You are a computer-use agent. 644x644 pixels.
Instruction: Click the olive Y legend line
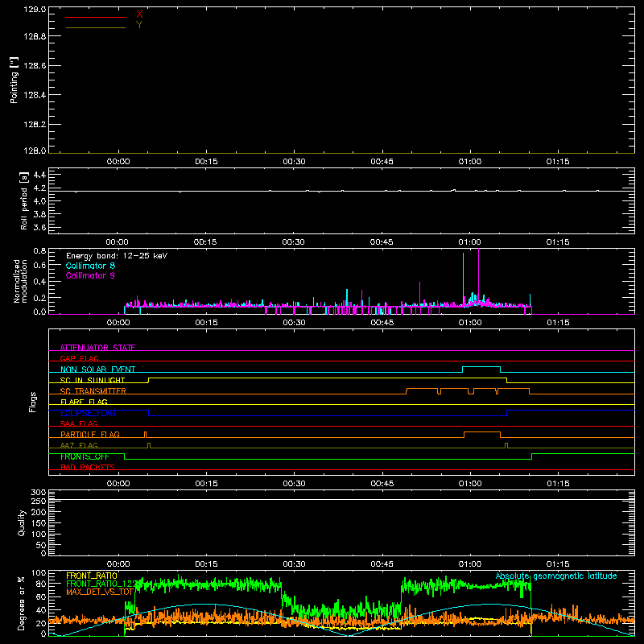(96, 28)
